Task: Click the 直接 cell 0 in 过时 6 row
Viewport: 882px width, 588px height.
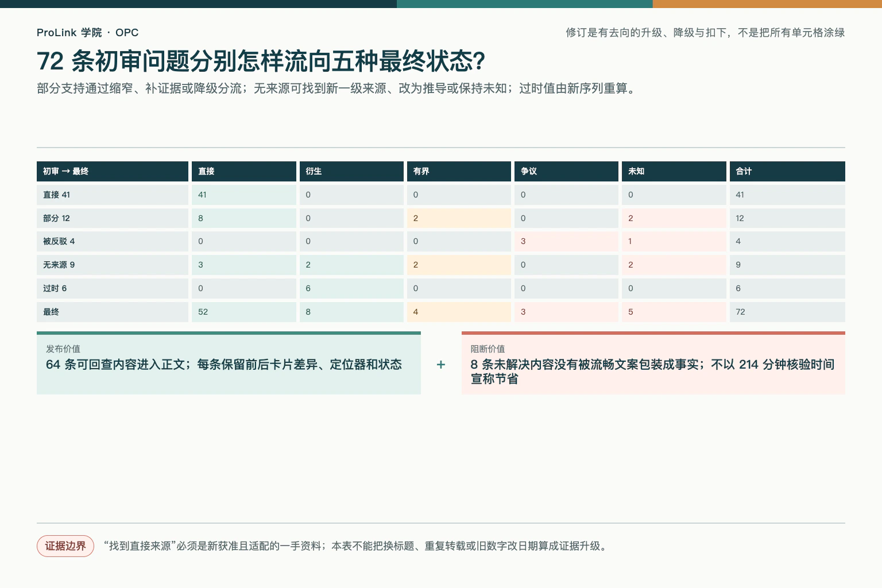Action: click(243, 288)
